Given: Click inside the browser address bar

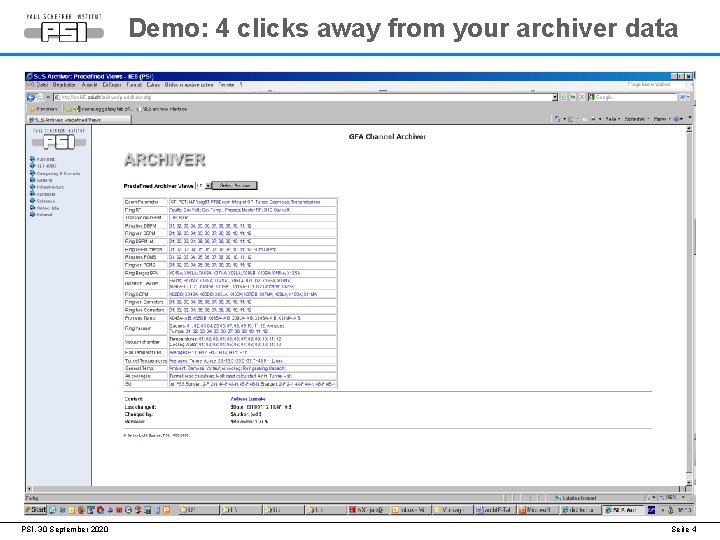Looking at the screenshot, I should click(305, 97).
